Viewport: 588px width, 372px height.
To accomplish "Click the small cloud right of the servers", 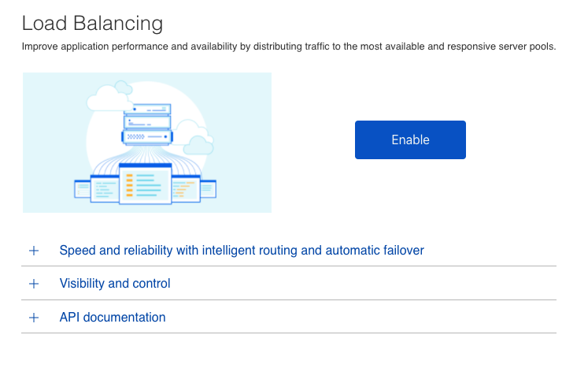I will pos(198,145).
